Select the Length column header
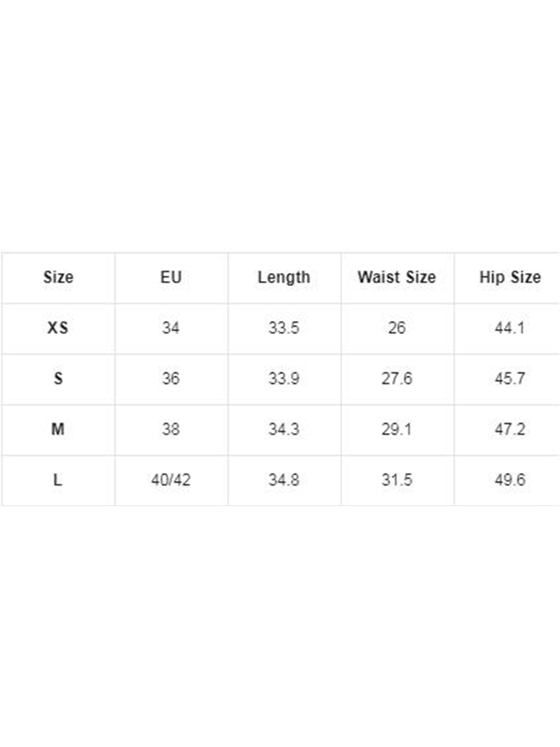The height and width of the screenshot is (747, 560). tap(284, 277)
